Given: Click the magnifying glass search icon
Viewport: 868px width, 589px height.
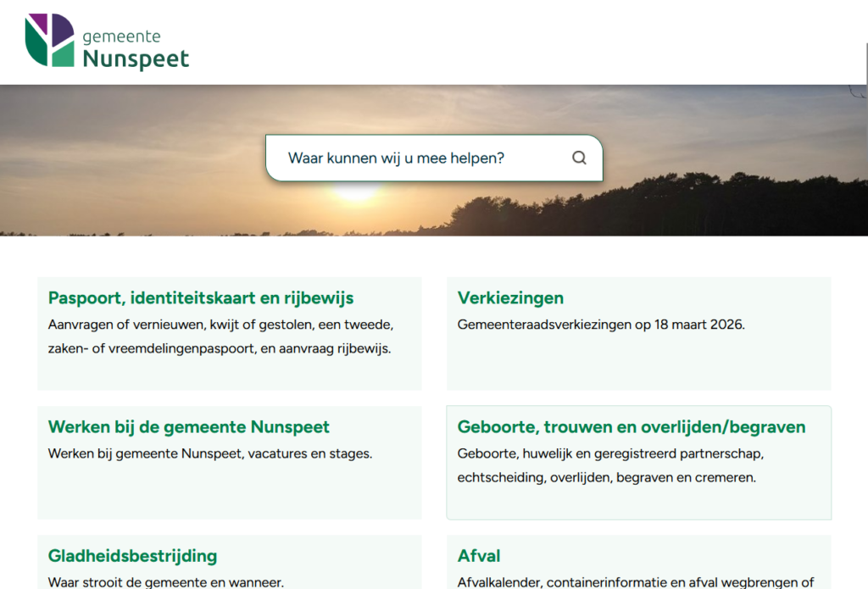Looking at the screenshot, I should tap(579, 158).
